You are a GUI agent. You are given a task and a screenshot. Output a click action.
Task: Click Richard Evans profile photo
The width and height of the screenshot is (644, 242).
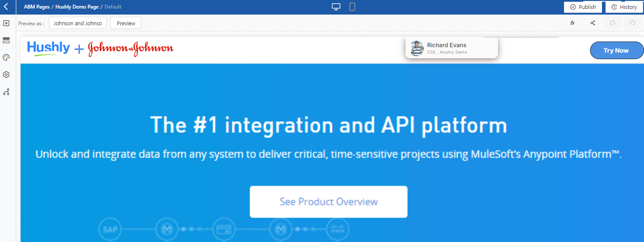click(417, 48)
